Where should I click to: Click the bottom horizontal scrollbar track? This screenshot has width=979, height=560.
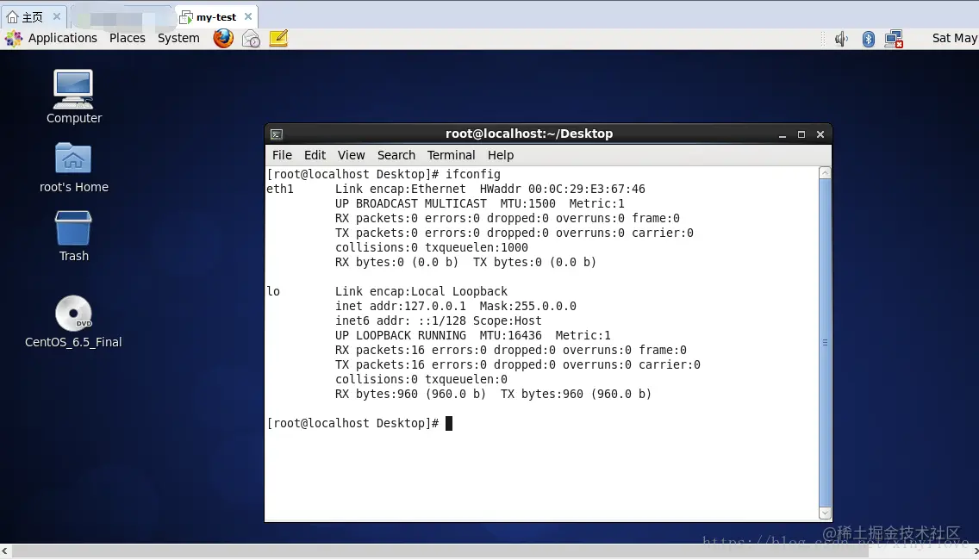pos(490,551)
